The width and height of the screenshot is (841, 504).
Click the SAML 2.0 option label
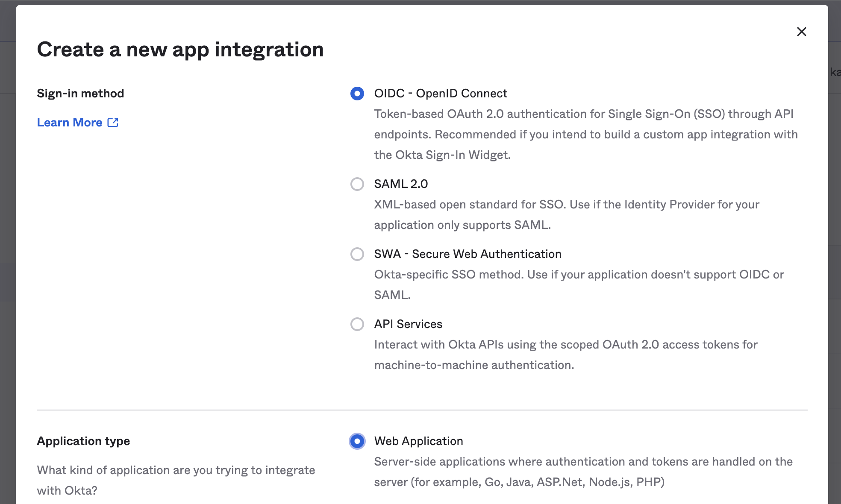(400, 184)
